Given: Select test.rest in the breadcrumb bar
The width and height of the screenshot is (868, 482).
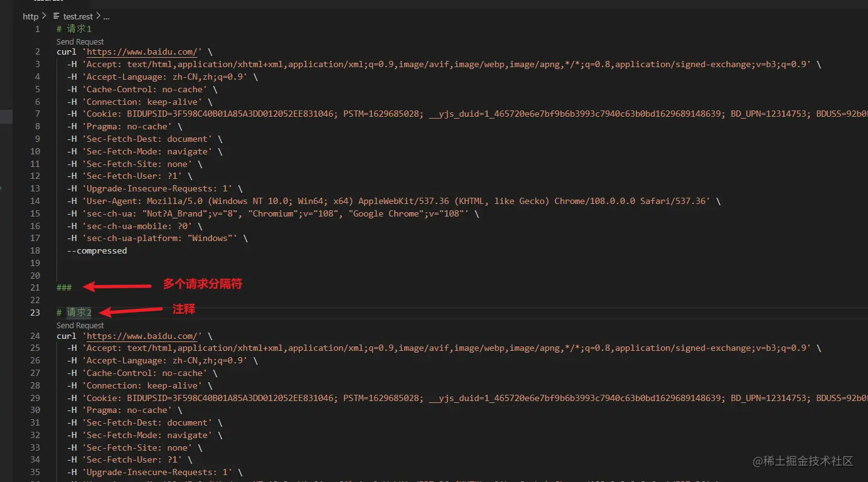Looking at the screenshot, I should (77, 16).
